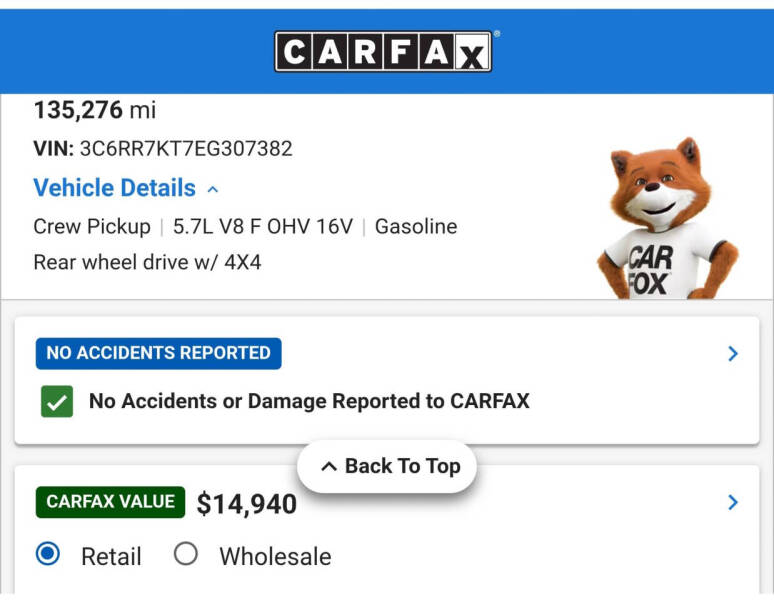Select the Wholesale radio button
The width and height of the screenshot is (774, 600).
[186, 554]
